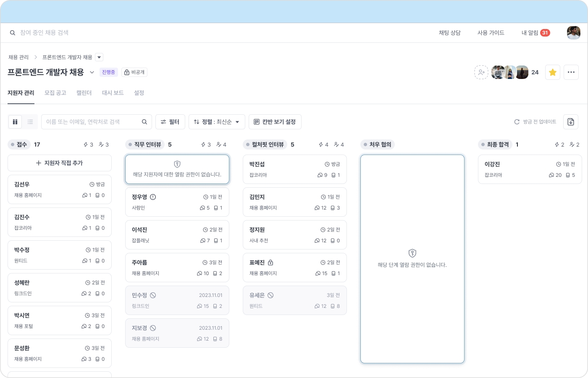
Task: Open 칸반 보기 설정
Action: (275, 122)
